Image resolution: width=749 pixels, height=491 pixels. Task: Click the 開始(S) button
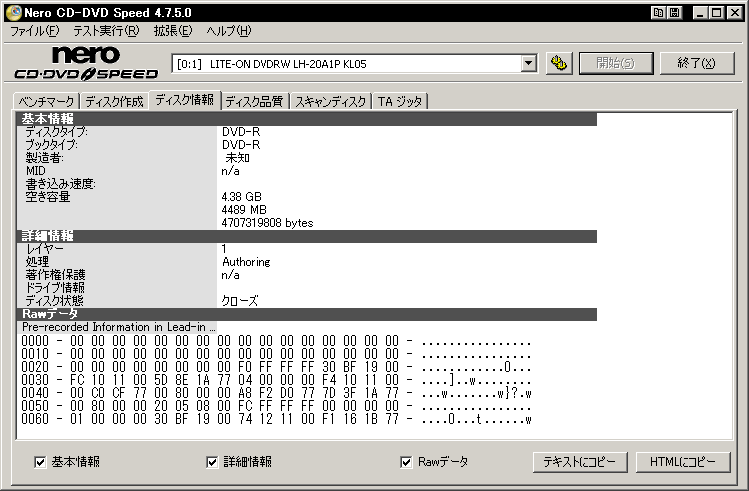(x=616, y=63)
